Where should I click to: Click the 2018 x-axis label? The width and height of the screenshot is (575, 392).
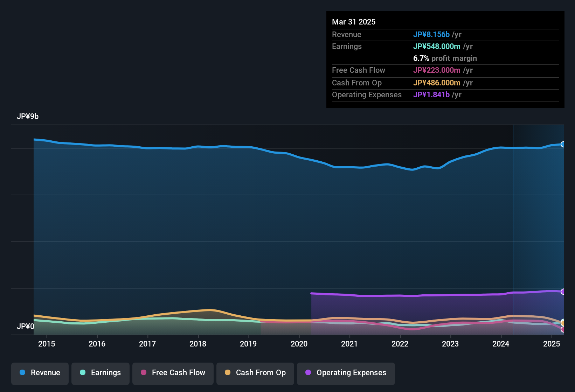(198, 344)
